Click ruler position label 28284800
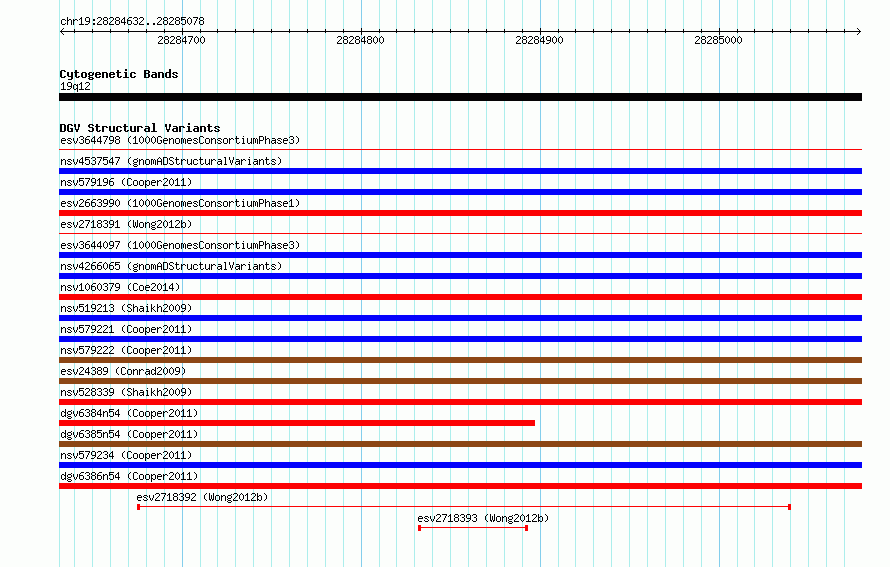890x567 pixels. pos(360,40)
